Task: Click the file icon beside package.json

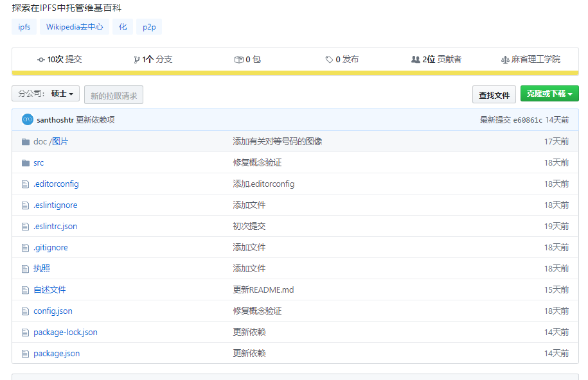Action: 25,353
